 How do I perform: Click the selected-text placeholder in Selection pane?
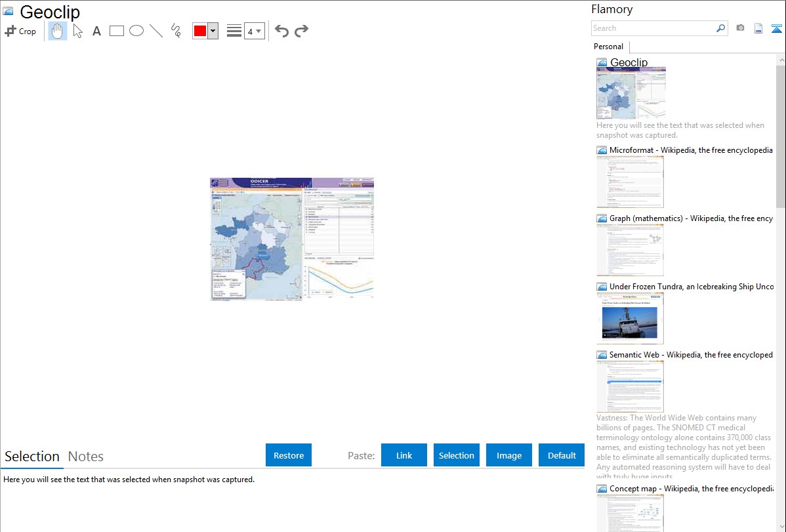(x=129, y=480)
